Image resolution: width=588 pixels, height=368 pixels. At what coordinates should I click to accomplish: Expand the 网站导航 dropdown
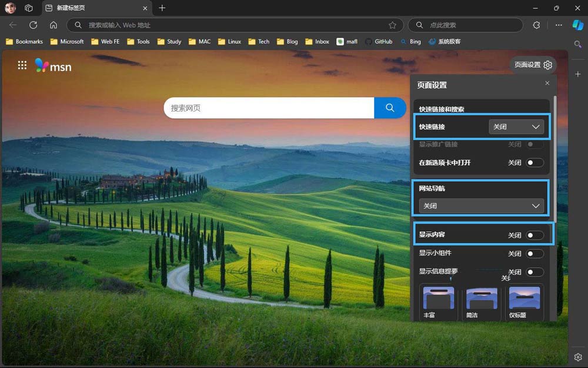482,205
